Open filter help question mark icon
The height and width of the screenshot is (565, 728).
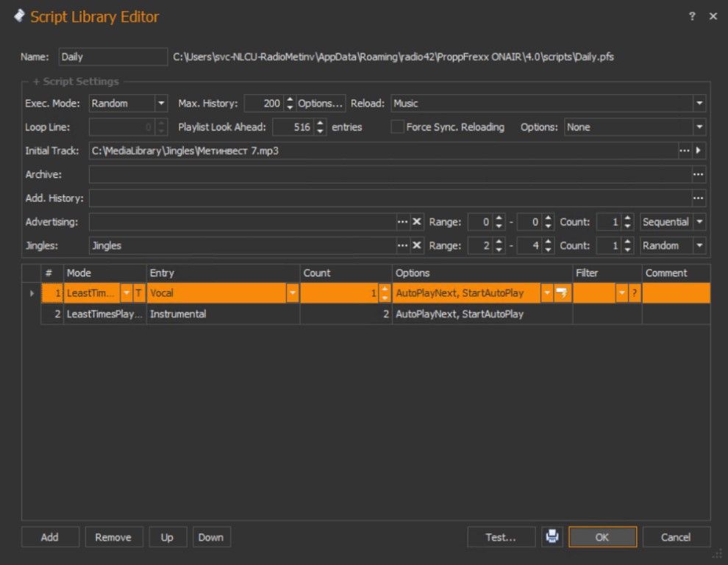pyautogui.click(x=635, y=294)
